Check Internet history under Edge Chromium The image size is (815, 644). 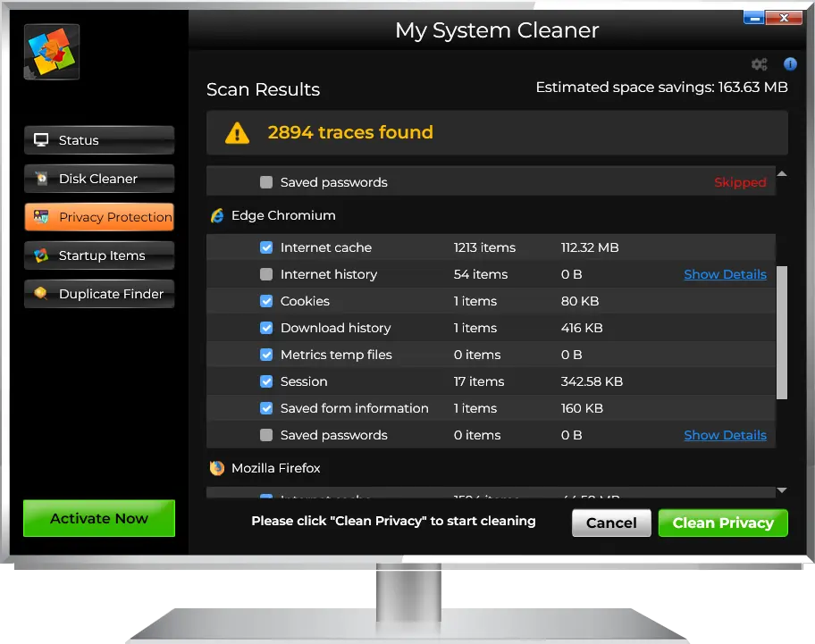[x=266, y=274]
